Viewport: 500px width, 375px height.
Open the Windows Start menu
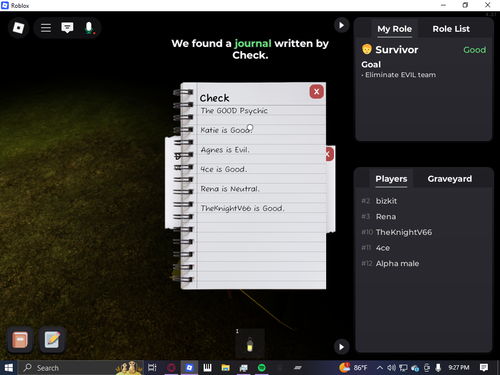click(x=9, y=368)
